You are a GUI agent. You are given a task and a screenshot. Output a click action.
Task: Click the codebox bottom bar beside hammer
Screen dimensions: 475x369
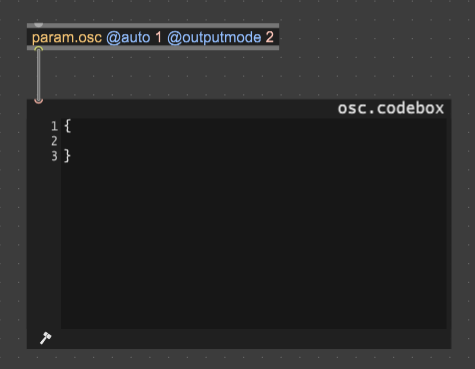pos(250,339)
